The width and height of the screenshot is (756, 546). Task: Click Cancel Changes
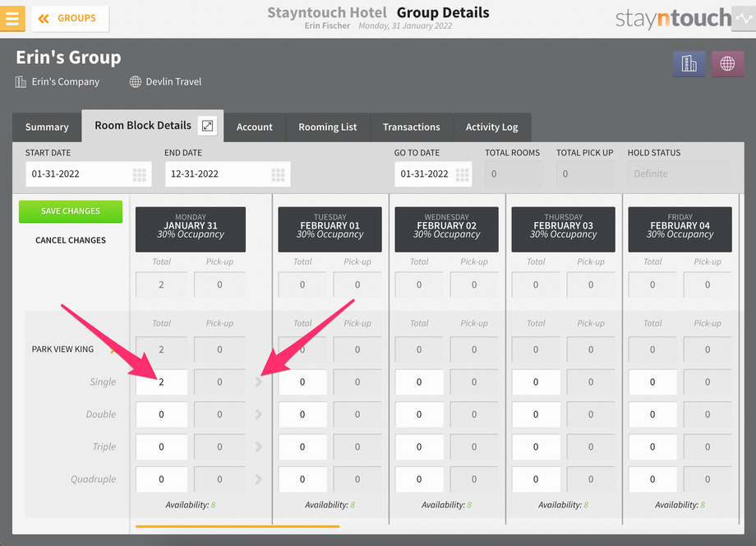point(71,240)
